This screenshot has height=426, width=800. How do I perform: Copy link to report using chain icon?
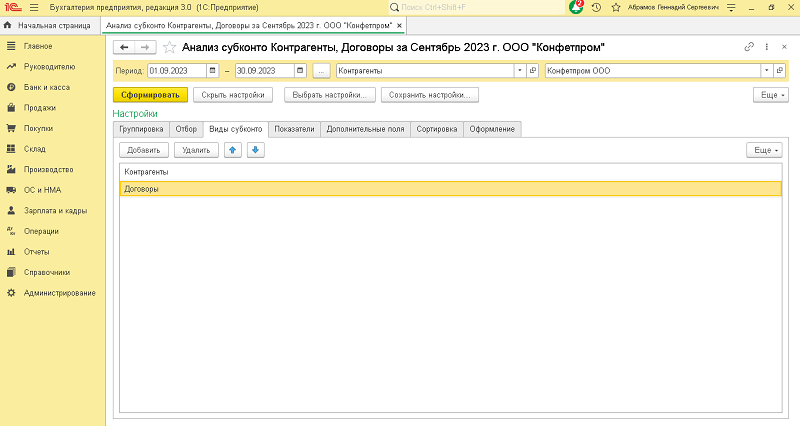coord(750,47)
